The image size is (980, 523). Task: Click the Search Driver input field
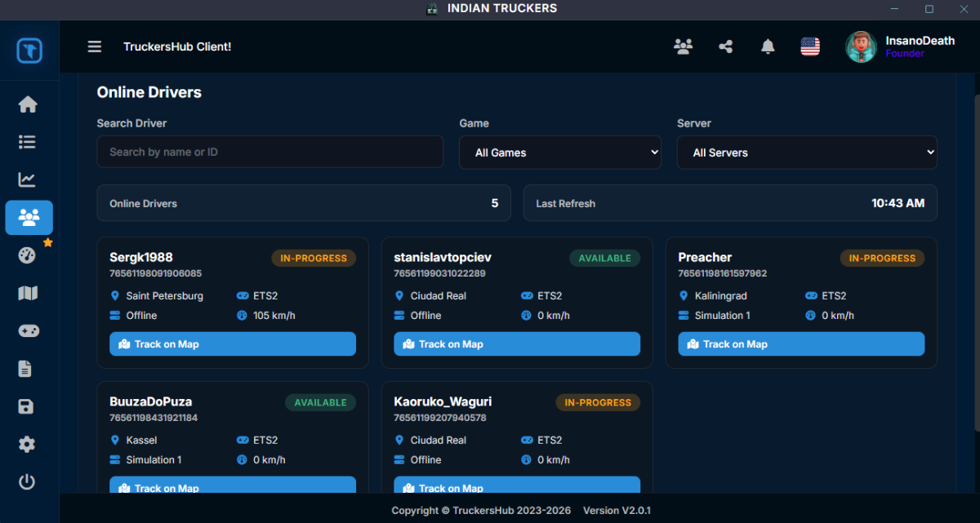click(x=269, y=152)
